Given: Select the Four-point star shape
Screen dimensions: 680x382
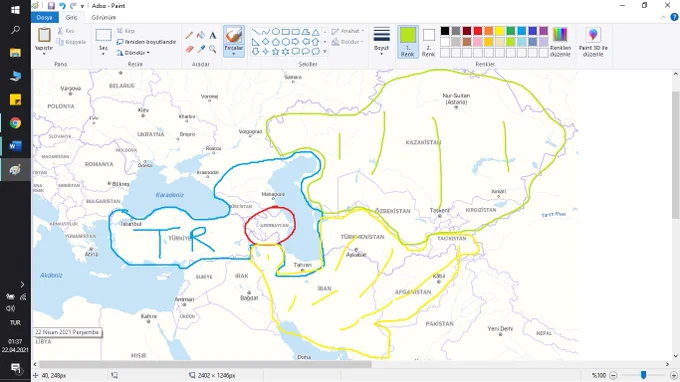Looking at the screenshot, I should point(265,52).
